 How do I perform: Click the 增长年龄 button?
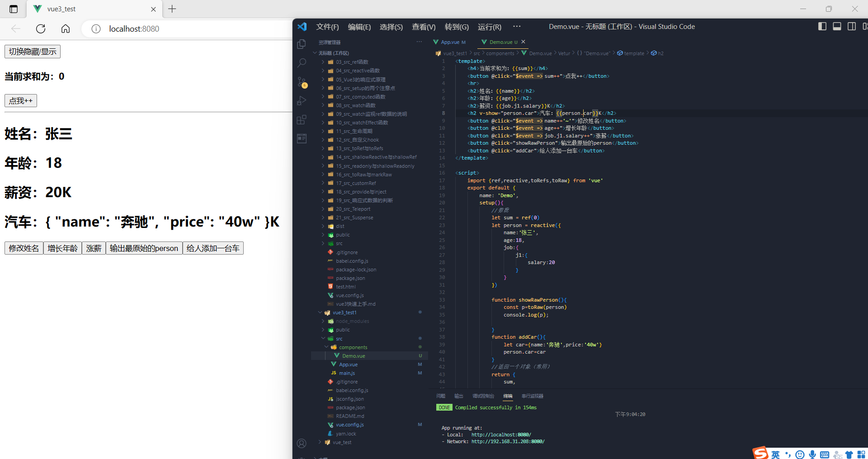62,248
